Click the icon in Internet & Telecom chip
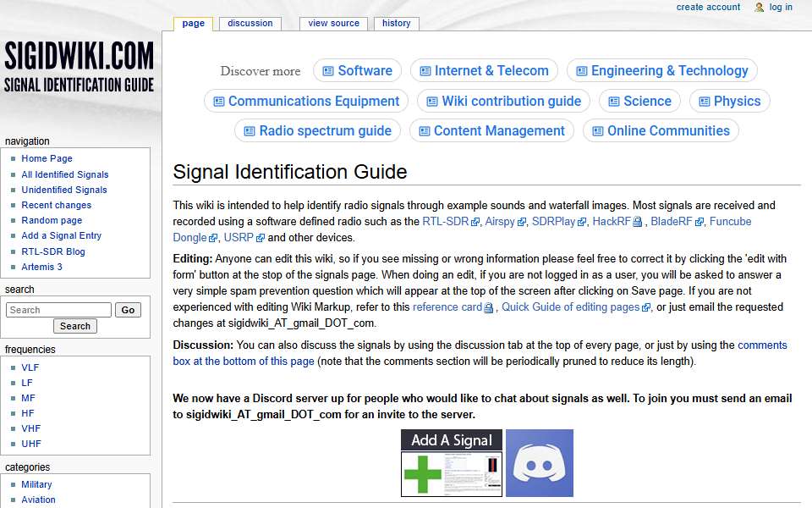 point(425,71)
